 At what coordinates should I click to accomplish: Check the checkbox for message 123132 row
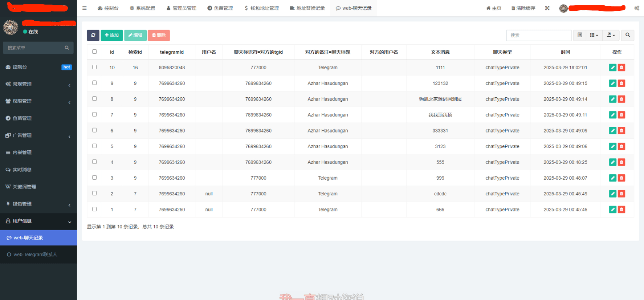pyautogui.click(x=94, y=83)
